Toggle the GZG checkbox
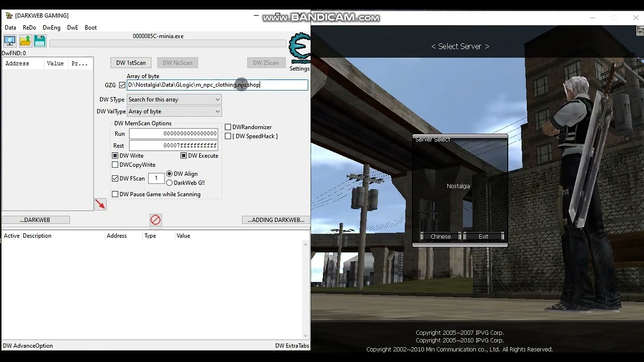The width and height of the screenshot is (644, 362). click(x=122, y=85)
